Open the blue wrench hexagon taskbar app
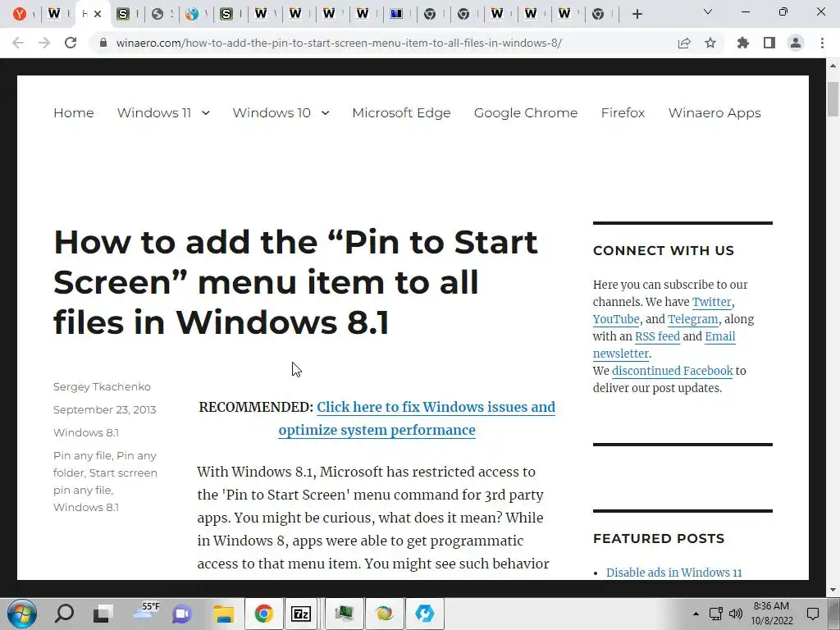Image resolution: width=840 pixels, height=630 pixels. coord(425,614)
